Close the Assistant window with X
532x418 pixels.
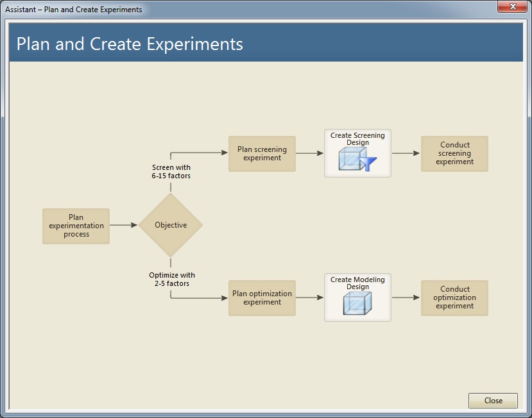pos(513,6)
